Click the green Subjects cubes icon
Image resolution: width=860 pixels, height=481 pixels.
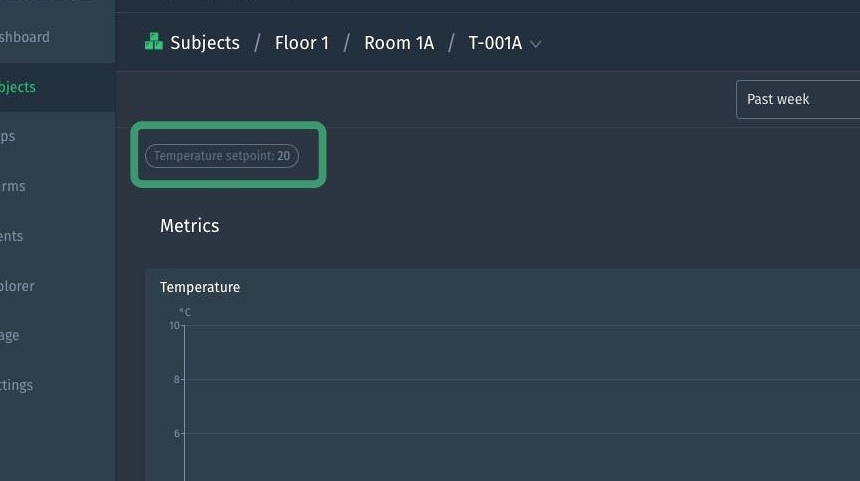[153, 42]
